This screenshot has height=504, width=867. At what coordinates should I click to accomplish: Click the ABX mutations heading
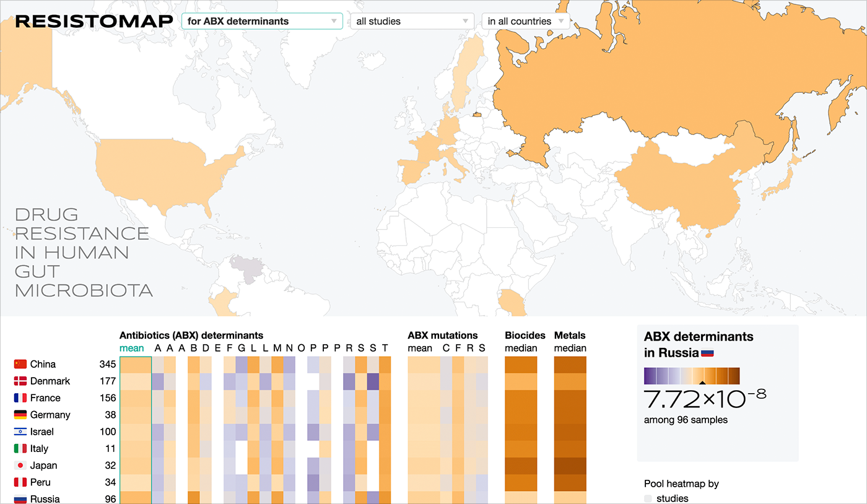click(443, 336)
